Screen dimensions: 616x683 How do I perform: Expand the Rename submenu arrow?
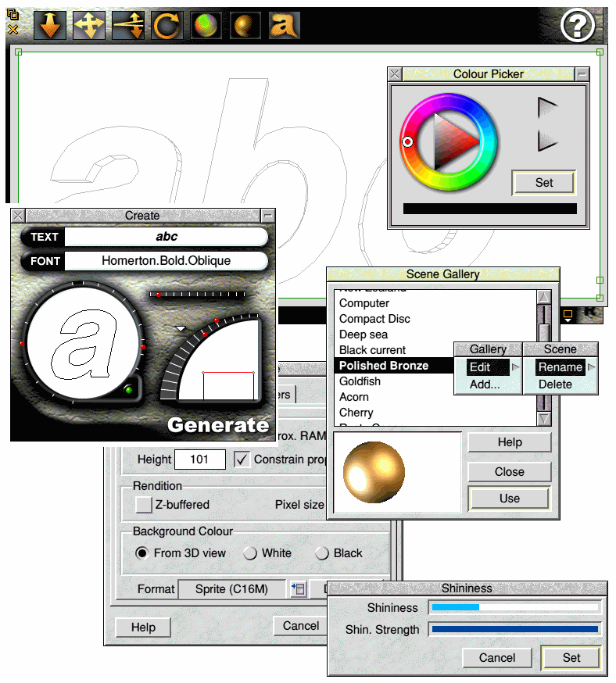pos(591,367)
